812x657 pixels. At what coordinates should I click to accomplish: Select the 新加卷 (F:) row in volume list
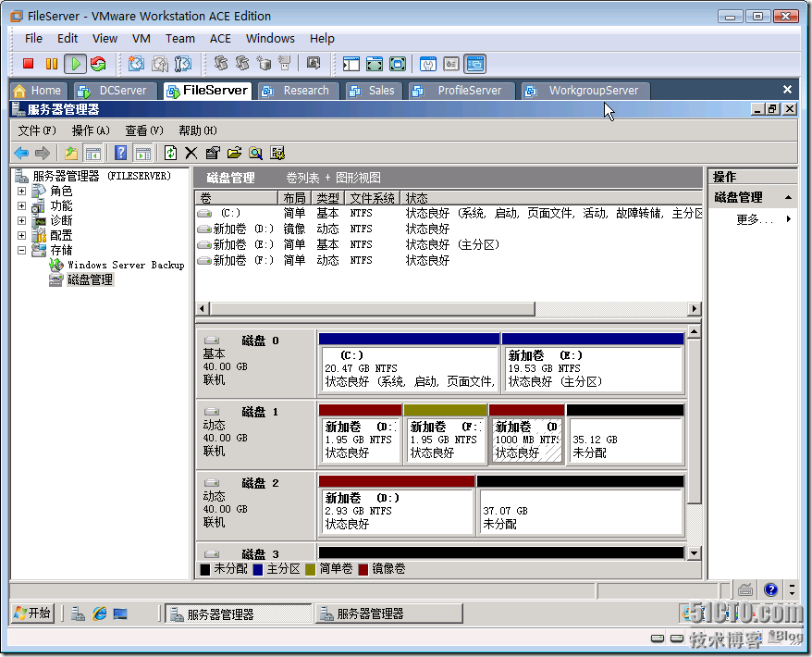coord(449,260)
